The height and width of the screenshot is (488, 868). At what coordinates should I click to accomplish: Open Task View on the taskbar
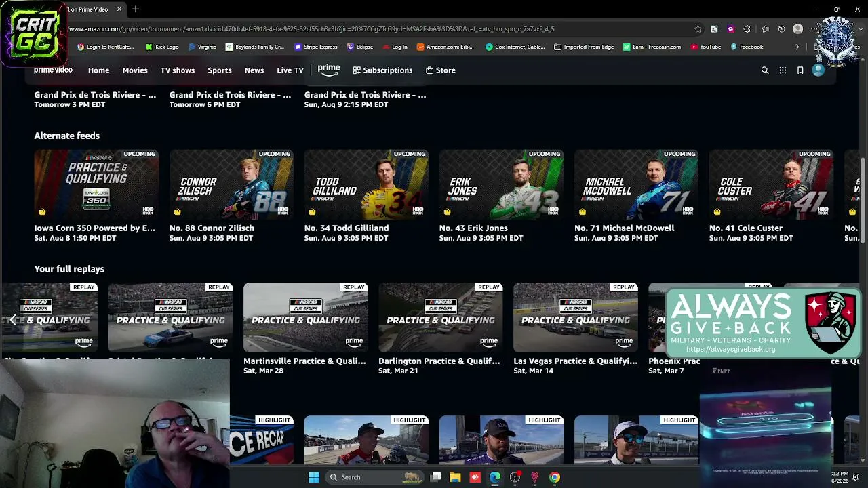coord(435,477)
